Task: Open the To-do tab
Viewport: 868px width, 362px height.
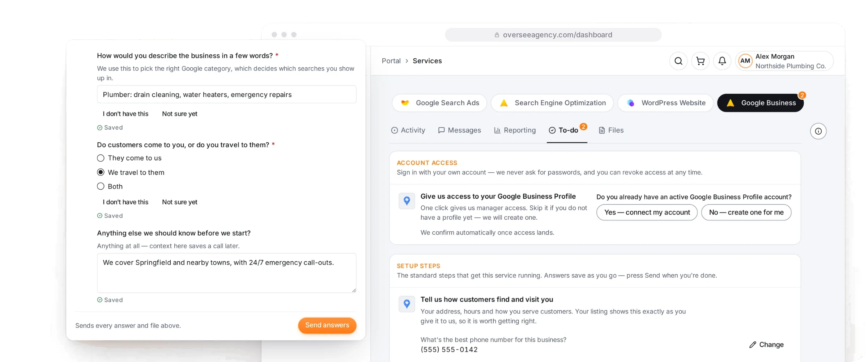Action: [567, 130]
